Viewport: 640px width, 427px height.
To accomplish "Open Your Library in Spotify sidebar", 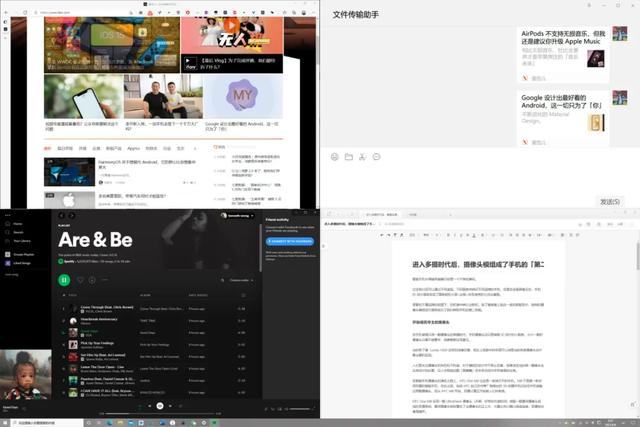I will pyautogui.click(x=18, y=241).
